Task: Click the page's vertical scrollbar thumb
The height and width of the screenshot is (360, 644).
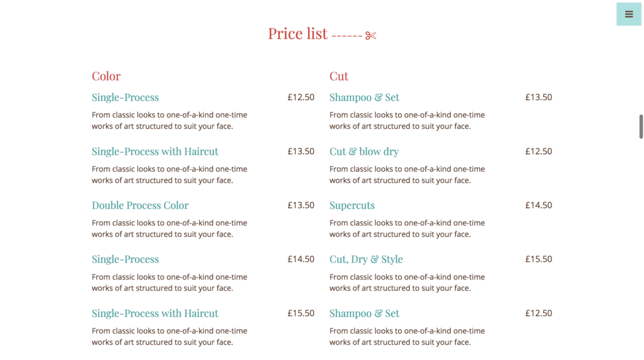Action: pyautogui.click(x=641, y=127)
